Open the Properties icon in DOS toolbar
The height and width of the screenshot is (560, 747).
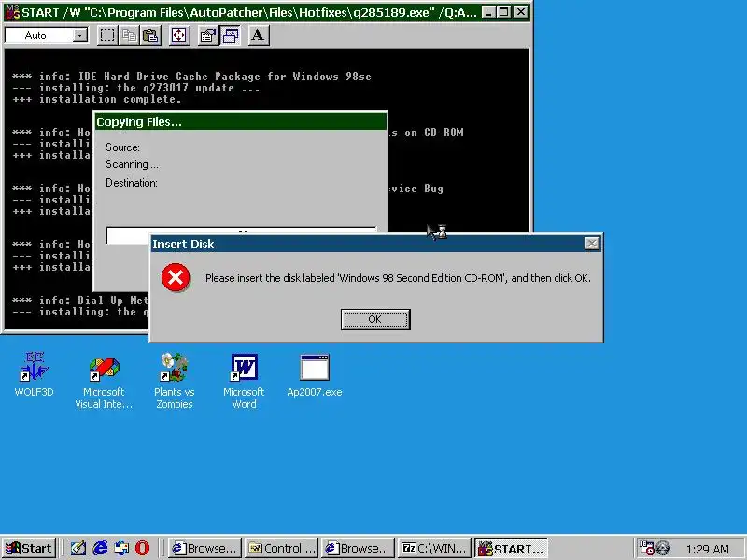tap(207, 35)
